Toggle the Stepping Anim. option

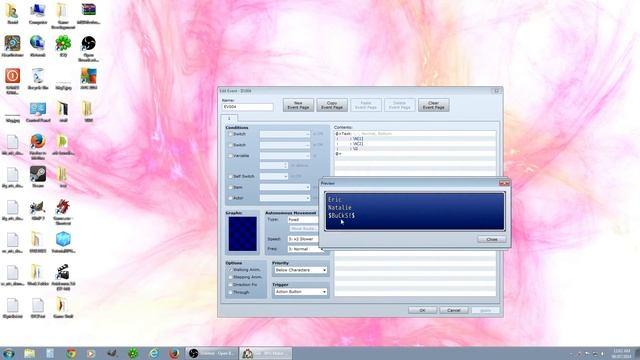tap(230, 277)
